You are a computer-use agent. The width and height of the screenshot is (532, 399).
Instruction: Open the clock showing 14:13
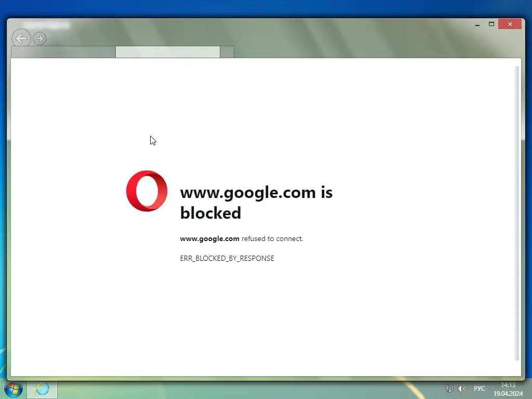tap(508, 389)
